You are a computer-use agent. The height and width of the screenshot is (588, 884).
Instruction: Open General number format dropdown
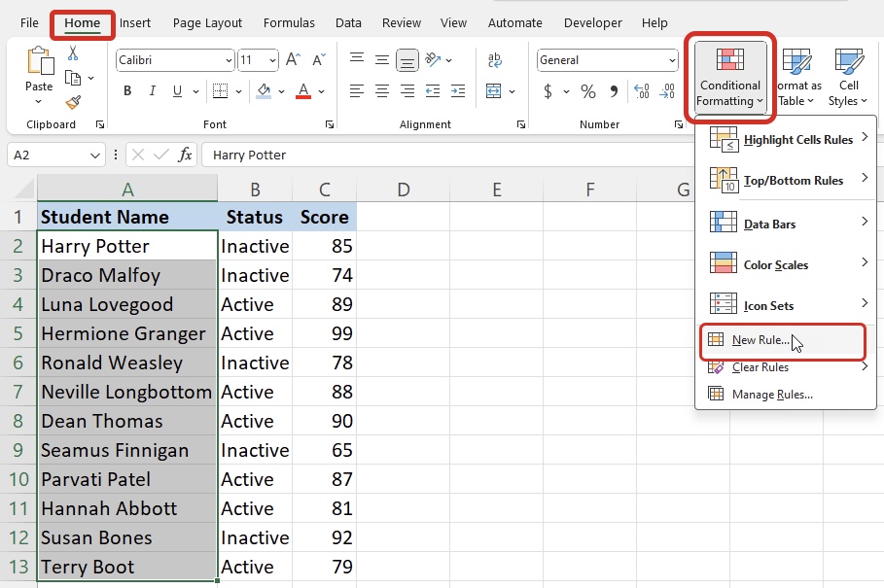click(672, 60)
